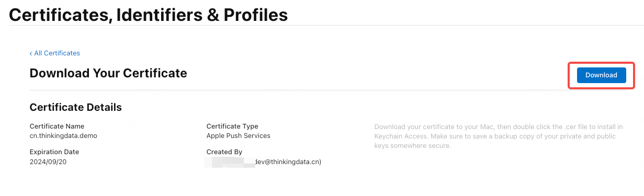644x196 pixels.
Task: Click the Certificate Type label
Action: click(x=232, y=126)
